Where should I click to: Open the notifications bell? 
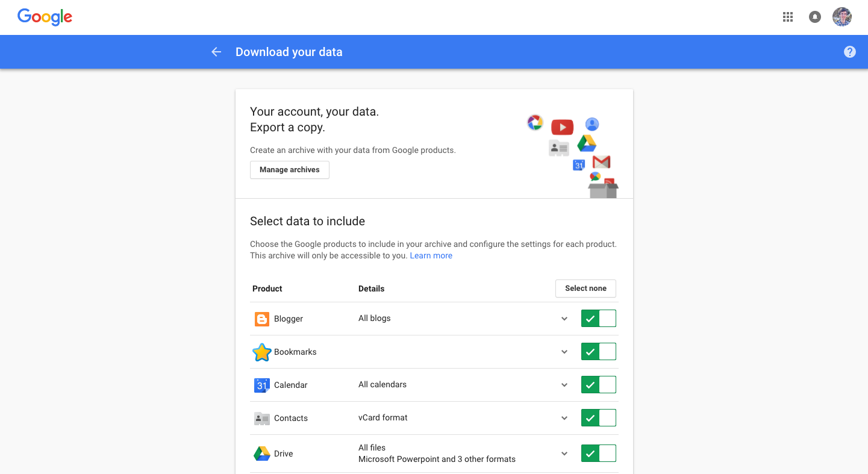coord(815,17)
